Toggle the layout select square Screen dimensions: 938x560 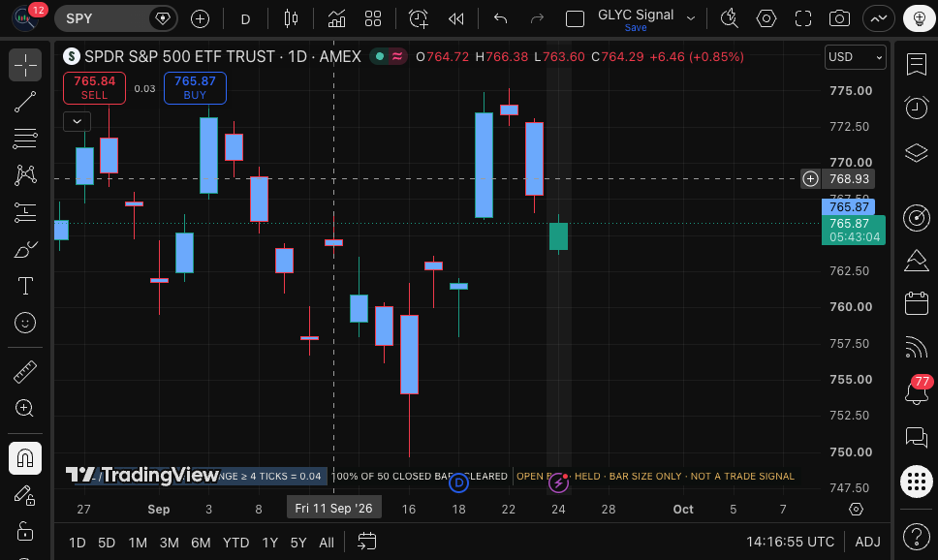point(575,19)
